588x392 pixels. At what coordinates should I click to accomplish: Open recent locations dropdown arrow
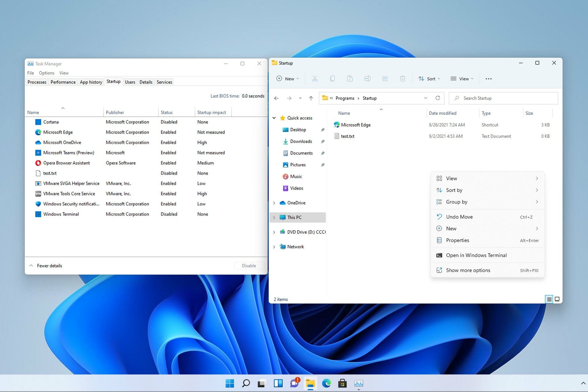(300, 98)
